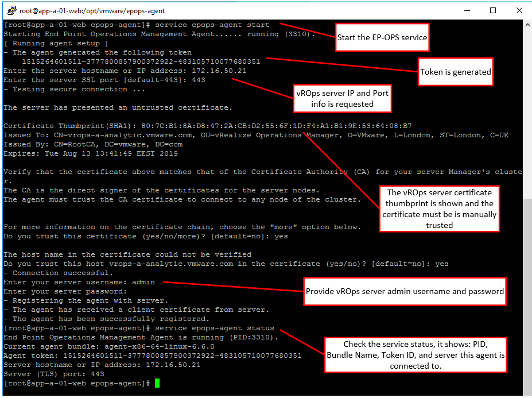The image size is (532, 398).
Task: Click '[ Running agent setup ]' line
Action: click(56, 43)
